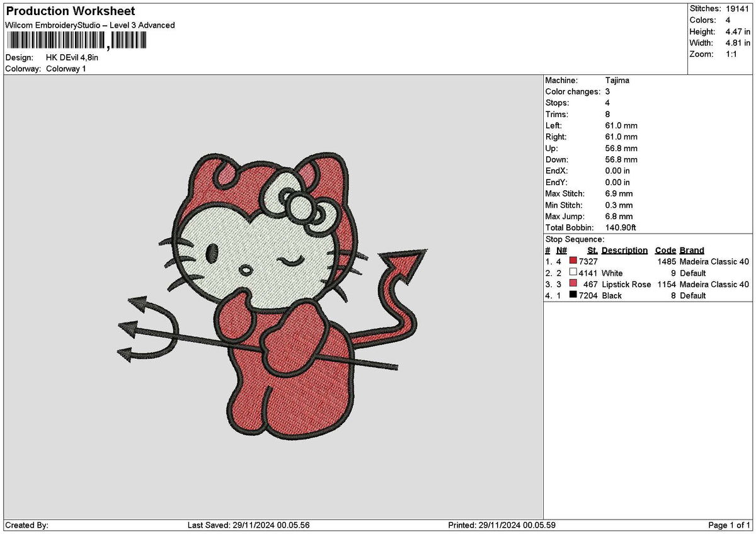The image size is (756, 534).
Task: Click the Page 1 of 1 label
Action: (728, 526)
